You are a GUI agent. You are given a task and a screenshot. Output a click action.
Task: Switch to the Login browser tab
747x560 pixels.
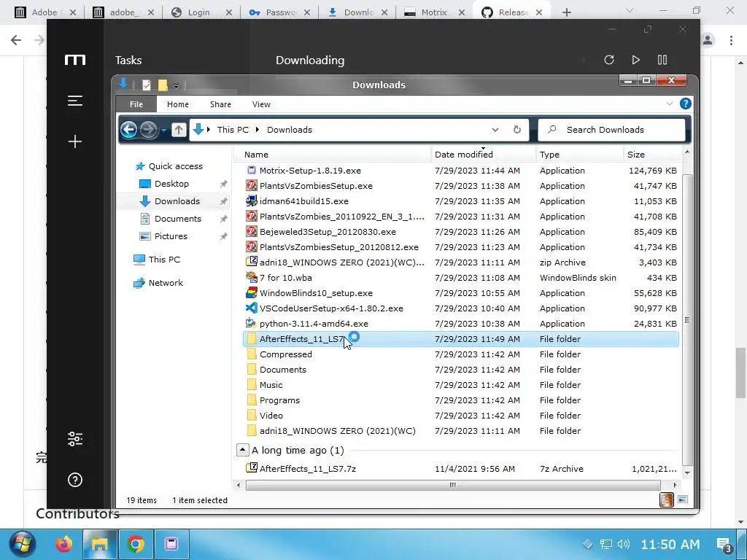click(x=198, y=12)
